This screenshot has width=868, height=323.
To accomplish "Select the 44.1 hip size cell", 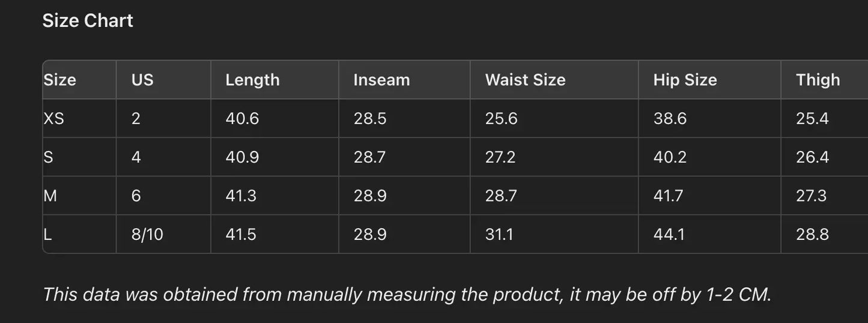I will pos(669,234).
